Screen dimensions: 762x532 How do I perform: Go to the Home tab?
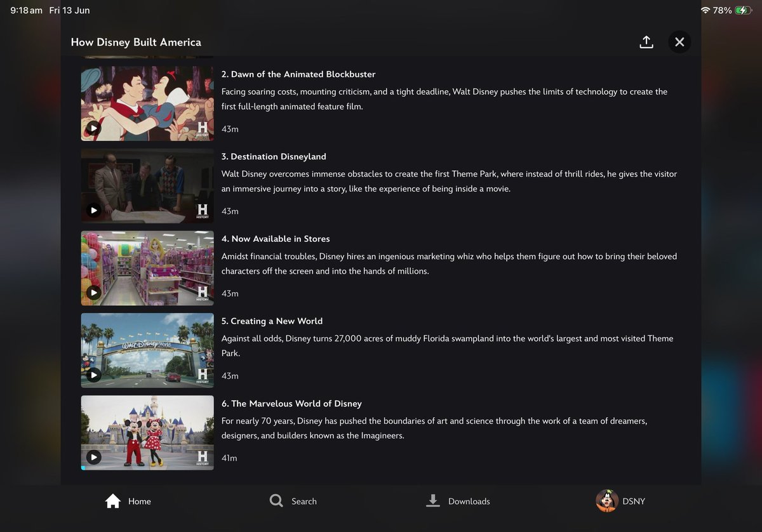tap(128, 501)
